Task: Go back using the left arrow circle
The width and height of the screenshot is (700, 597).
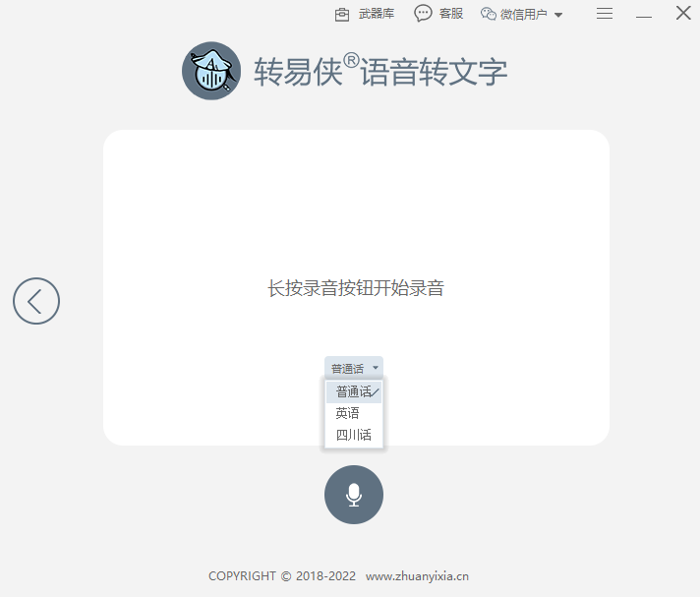Action: [x=36, y=301]
